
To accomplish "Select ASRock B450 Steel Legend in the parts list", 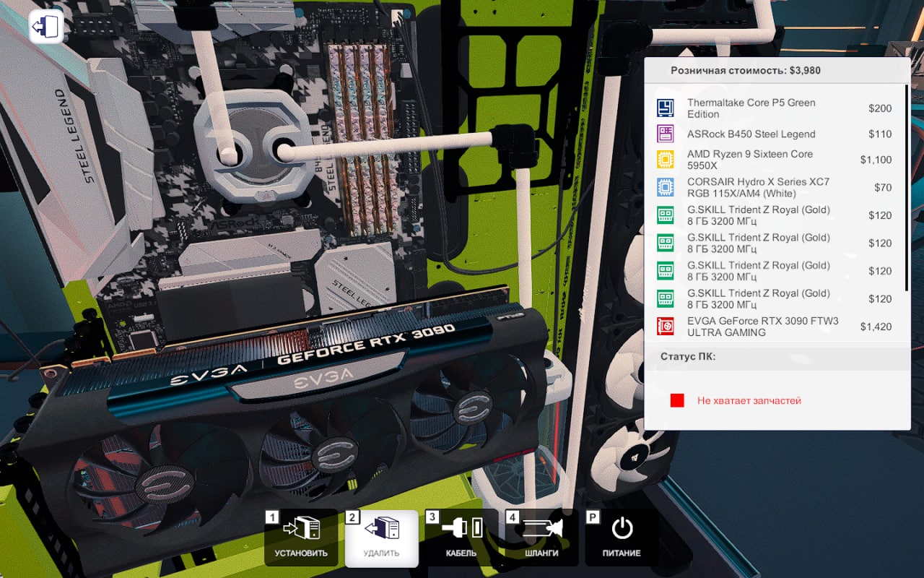I will point(775,134).
